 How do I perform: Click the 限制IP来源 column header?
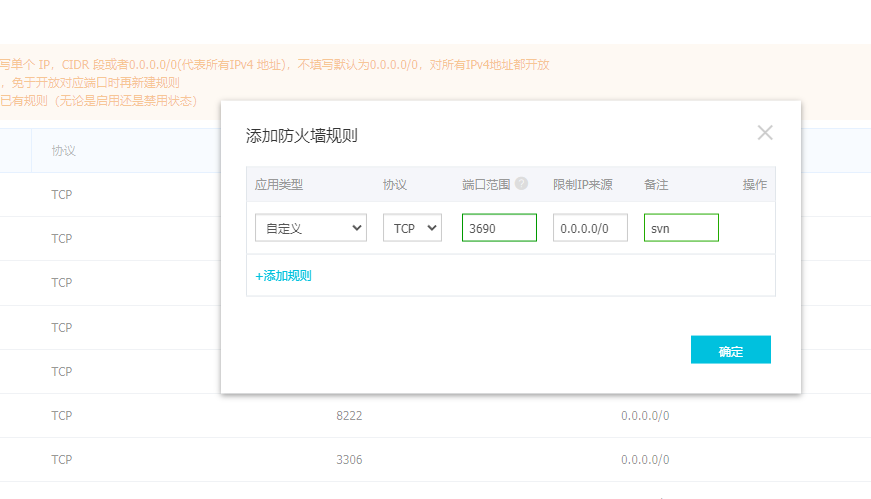(582, 185)
